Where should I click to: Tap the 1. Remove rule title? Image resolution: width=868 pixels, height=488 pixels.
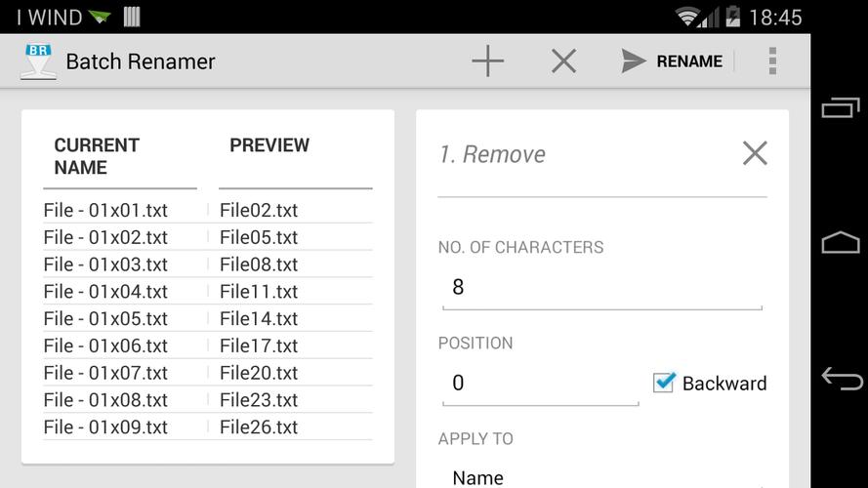492,154
